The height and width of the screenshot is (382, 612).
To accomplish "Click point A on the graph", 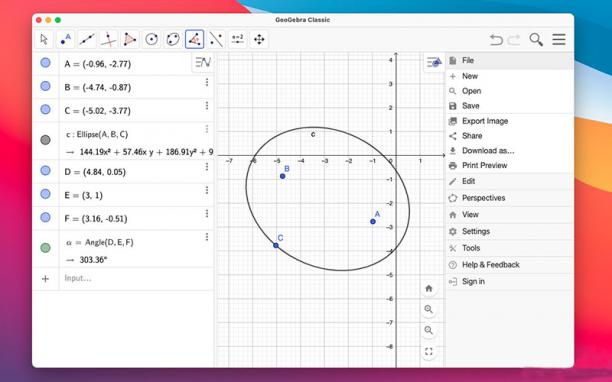I will pyautogui.click(x=373, y=222).
